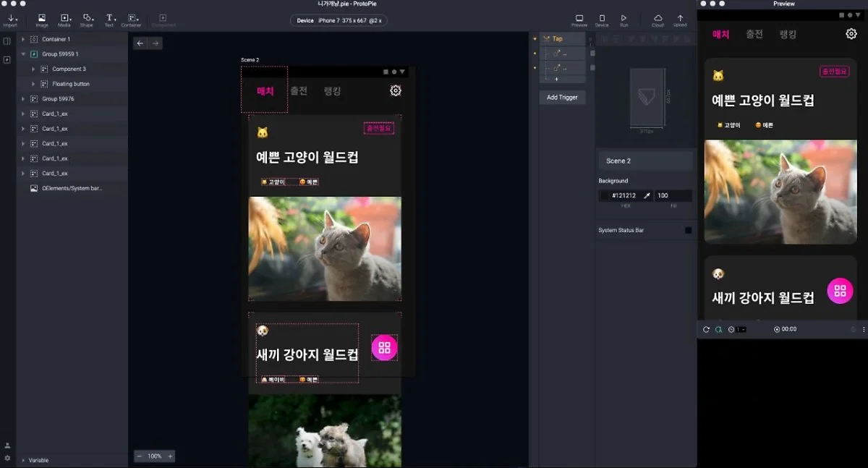Toggle the green touch-hint icon in Preview bar
Screen dimensions: 868x468
pyautogui.click(x=718, y=329)
